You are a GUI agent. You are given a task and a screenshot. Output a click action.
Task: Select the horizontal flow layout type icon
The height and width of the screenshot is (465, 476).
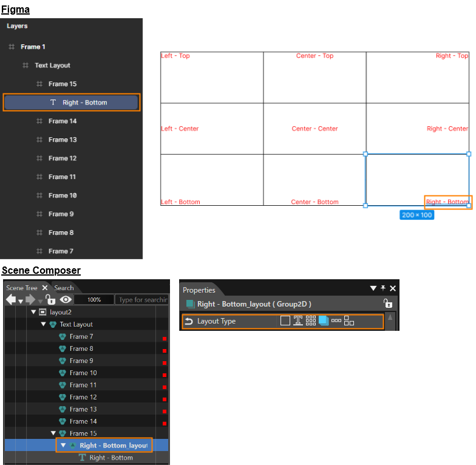click(336, 321)
